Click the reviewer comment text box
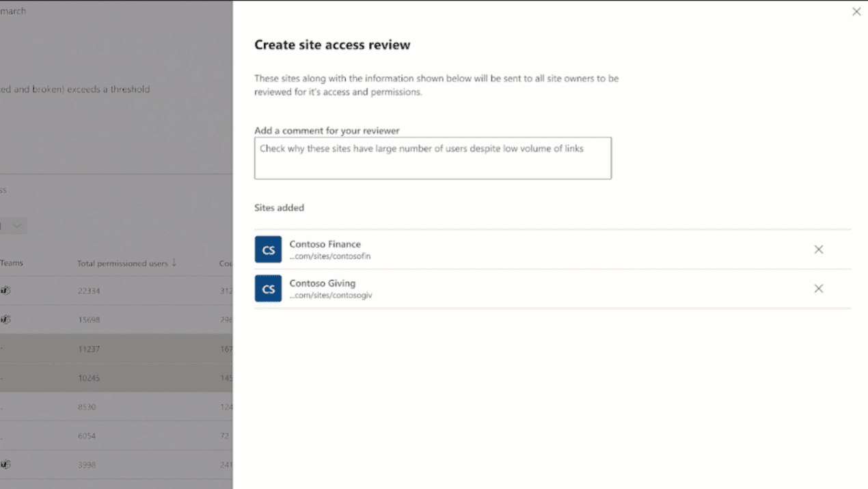The height and width of the screenshot is (489, 868). click(433, 157)
